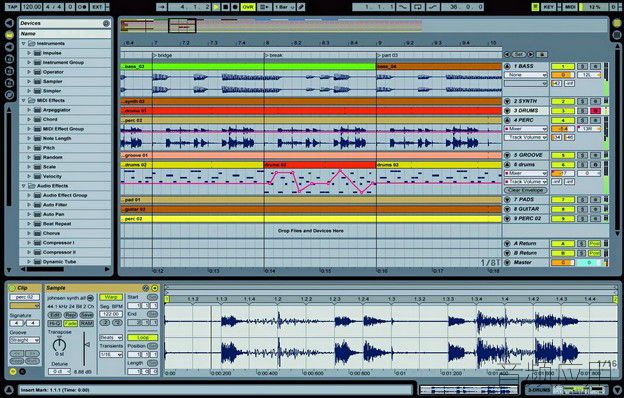Open the 4 PERC Mixer device chooser
624x398 pixels.
pos(526,129)
